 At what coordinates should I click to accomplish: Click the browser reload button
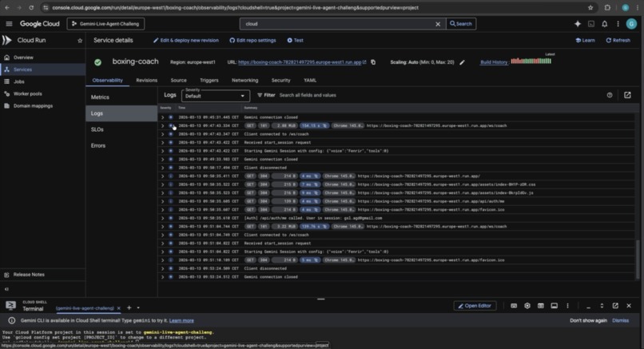(31, 7)
